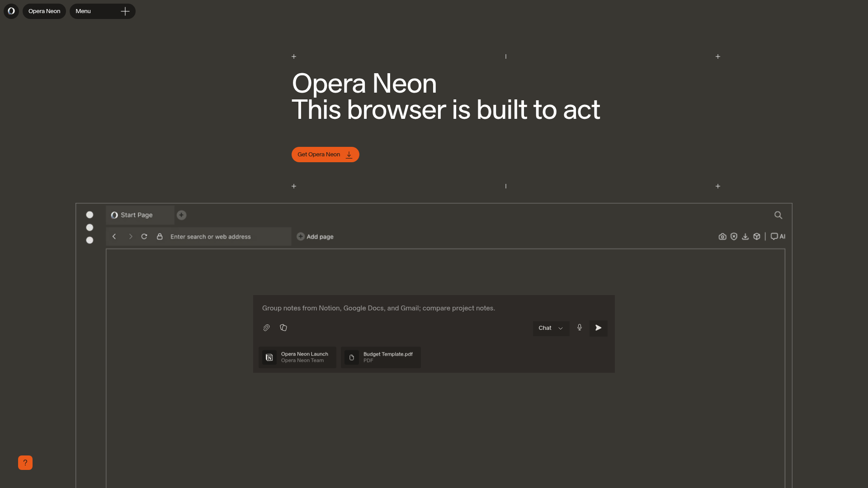Viewport: 868px width, 488px height.
Task: Click the browser forward arrow
Action: 131,236
